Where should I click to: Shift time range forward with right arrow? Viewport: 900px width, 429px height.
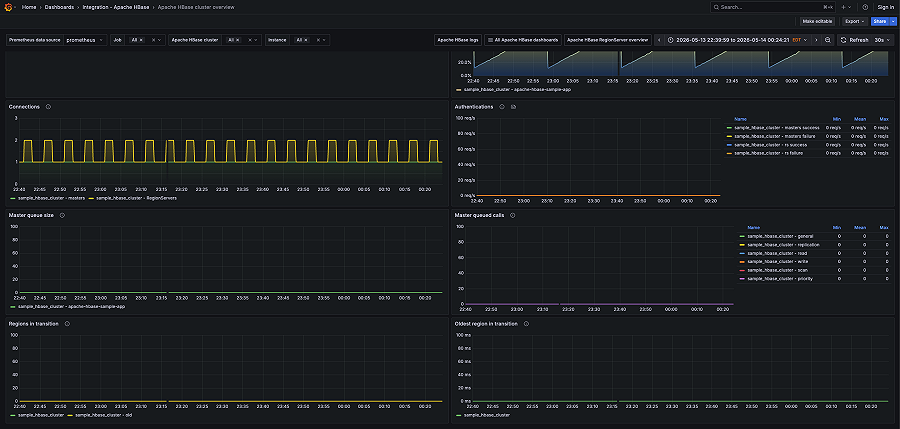click(x=816, y=40)
